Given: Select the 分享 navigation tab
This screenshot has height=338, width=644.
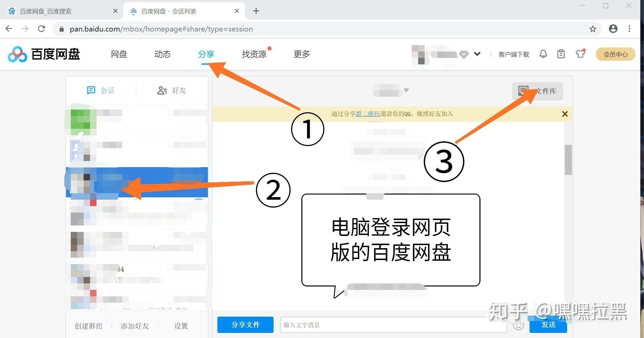Looking at the screenshot, I should coord(206,54).
